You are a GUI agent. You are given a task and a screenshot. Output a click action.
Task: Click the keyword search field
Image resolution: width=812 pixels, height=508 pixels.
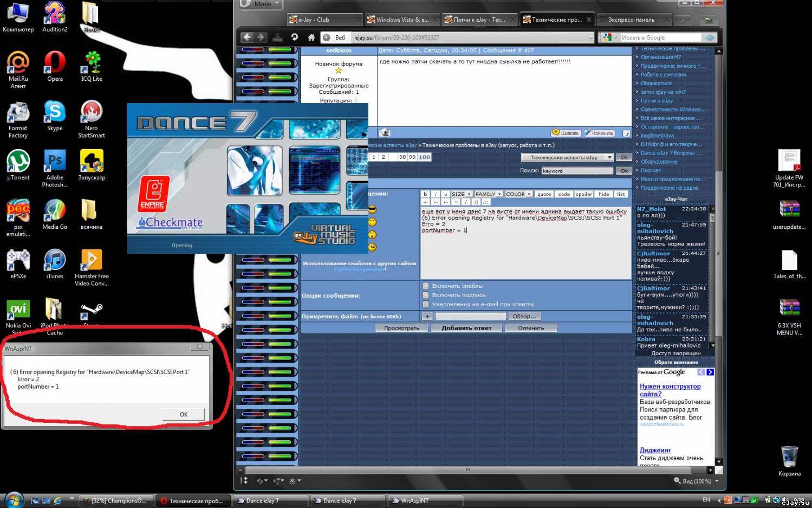click(x=577, y=171)
